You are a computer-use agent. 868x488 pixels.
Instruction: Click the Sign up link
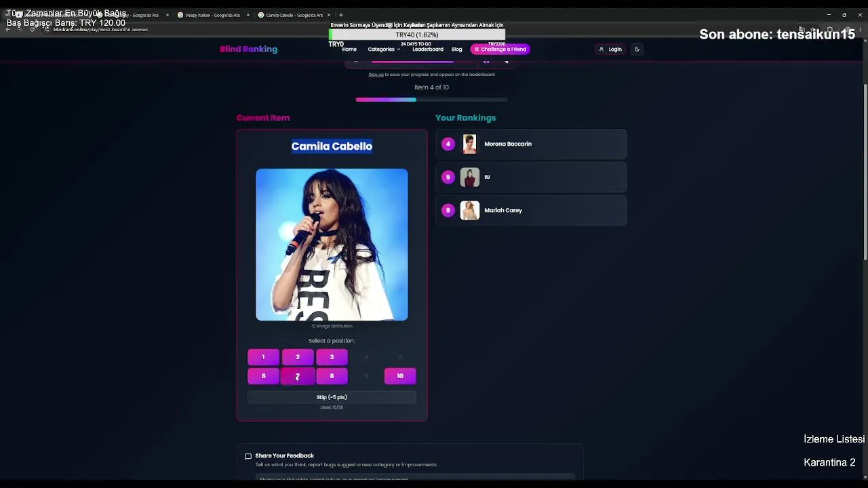tap(376, 75)
